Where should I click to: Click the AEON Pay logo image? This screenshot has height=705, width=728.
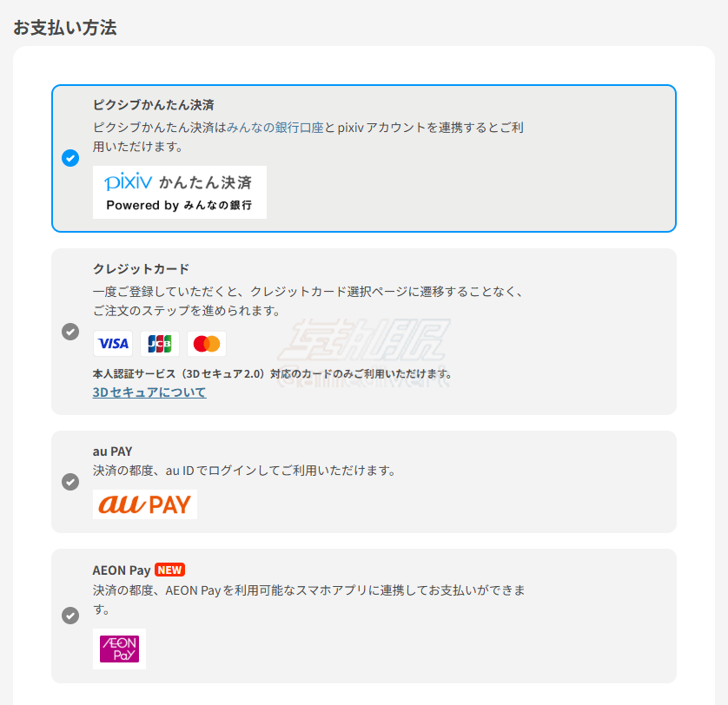(x=119, y=649)
